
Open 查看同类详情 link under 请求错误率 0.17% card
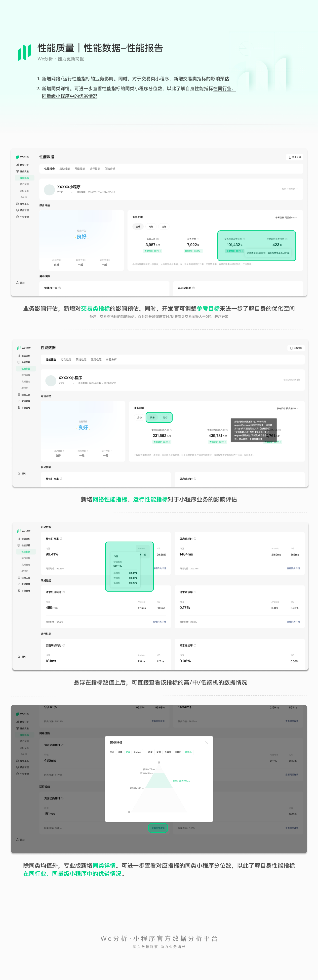293,622
